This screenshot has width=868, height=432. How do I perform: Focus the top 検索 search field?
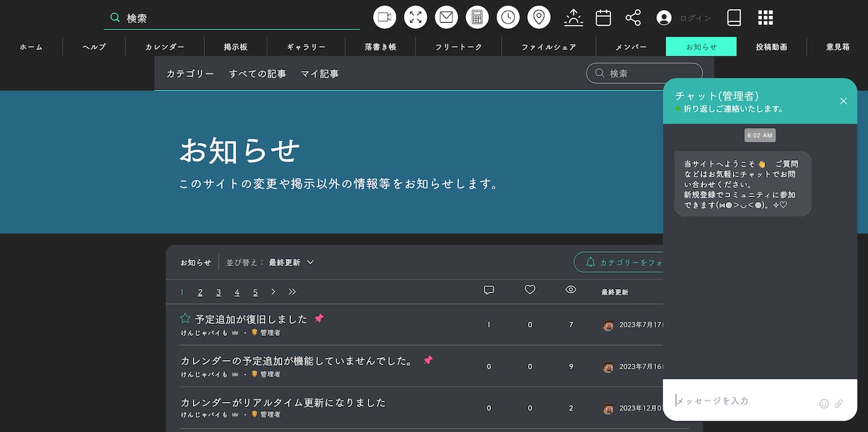click(x=232, y=19)
